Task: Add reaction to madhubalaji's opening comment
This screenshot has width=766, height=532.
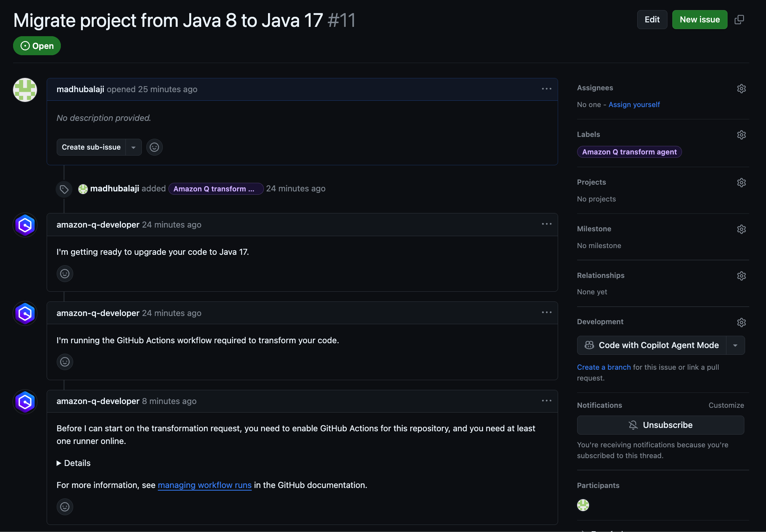Action: [154, 147]
